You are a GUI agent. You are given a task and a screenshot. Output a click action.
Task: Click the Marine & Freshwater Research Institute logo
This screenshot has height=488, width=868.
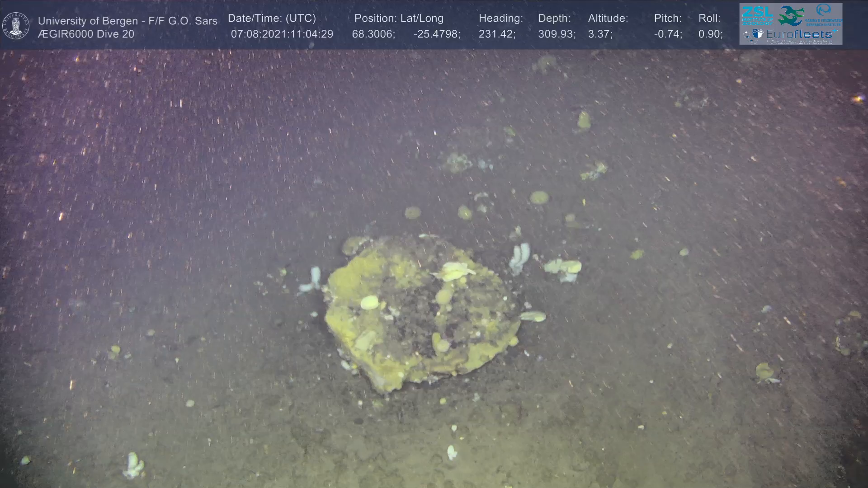824,14
